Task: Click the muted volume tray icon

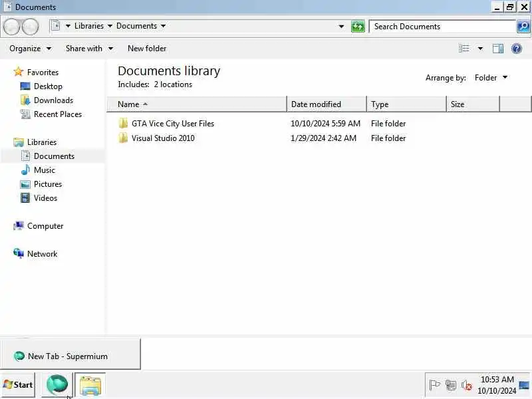Action: [x=467, y=385]
